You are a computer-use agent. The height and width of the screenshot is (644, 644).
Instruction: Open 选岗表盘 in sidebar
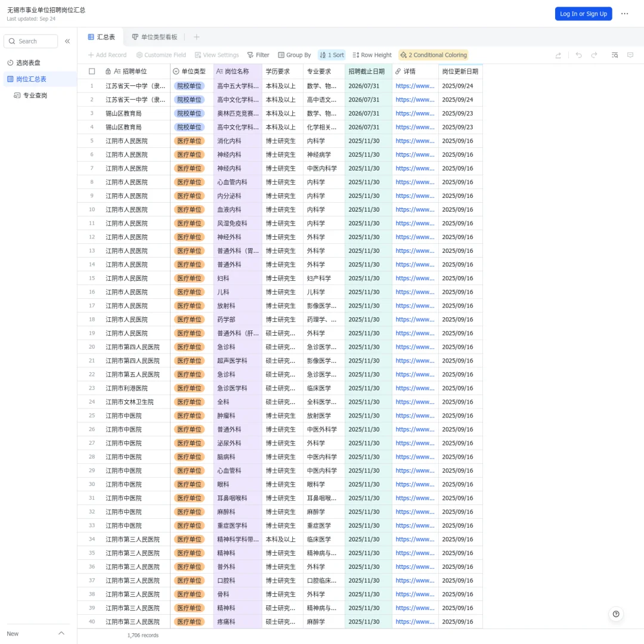point(28,63)
